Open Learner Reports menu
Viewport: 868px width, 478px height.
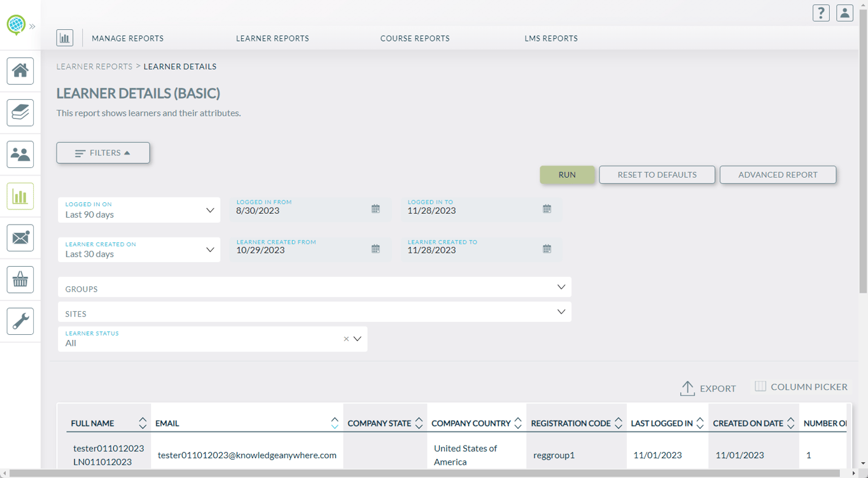click(x=272, y=38)
